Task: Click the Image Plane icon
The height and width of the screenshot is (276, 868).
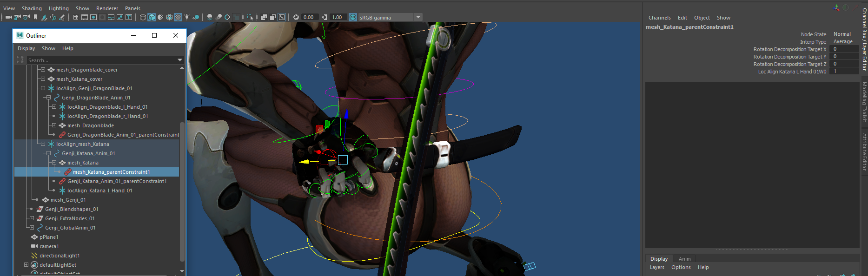Action: [44, 17]
